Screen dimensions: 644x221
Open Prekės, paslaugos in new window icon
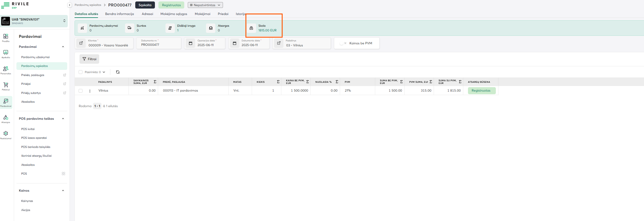(65, 75)
